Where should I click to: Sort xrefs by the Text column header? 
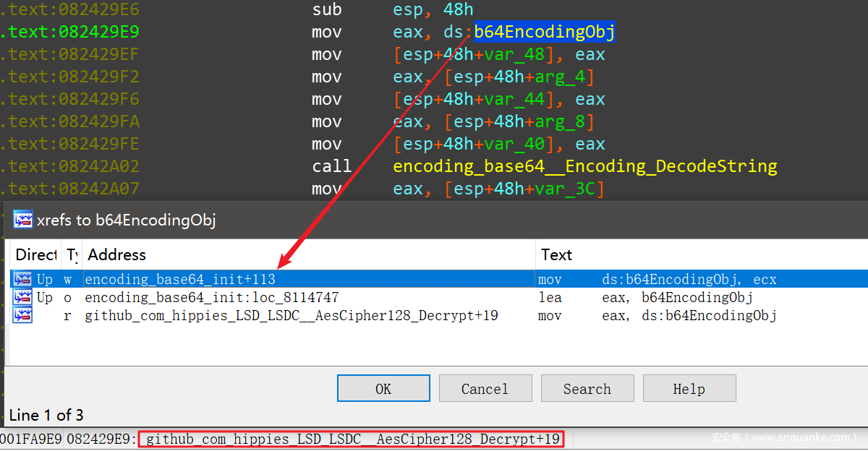point(556,254)
